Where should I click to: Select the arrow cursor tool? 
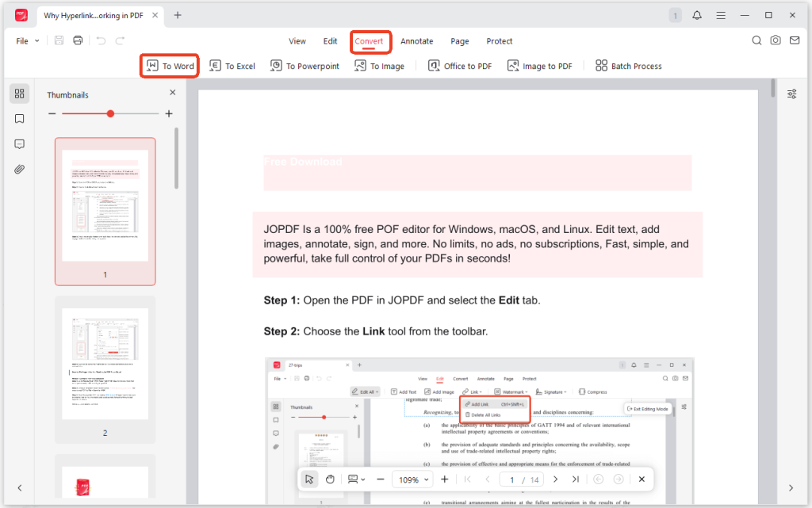309,479
